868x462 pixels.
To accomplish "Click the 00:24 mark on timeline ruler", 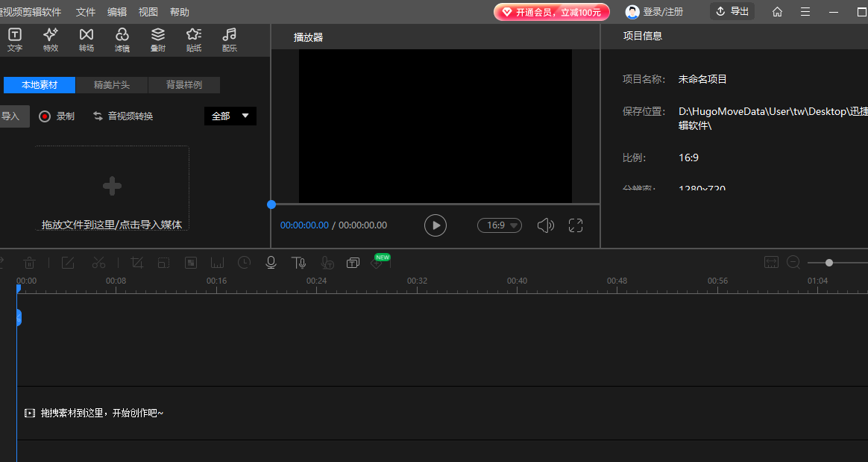I will [x=316, y=281].
